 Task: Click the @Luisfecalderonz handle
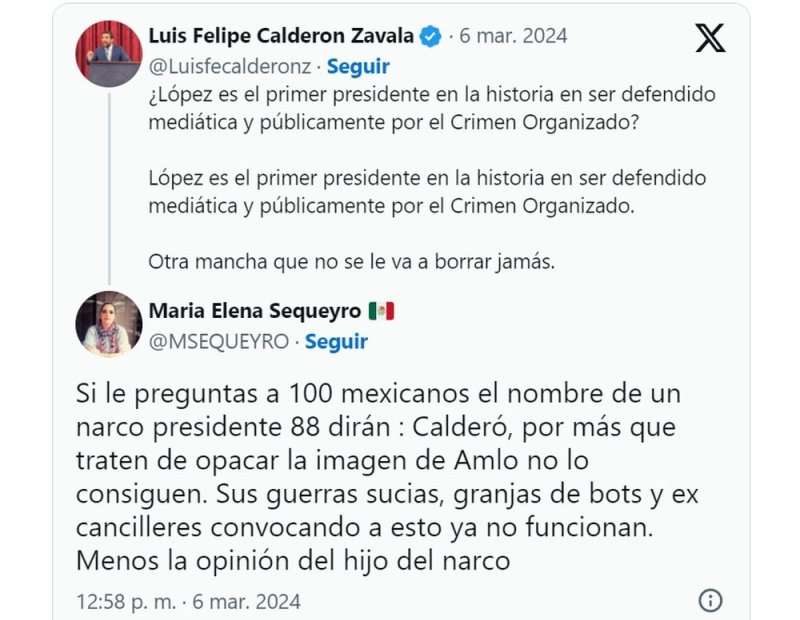click(230, 66)
